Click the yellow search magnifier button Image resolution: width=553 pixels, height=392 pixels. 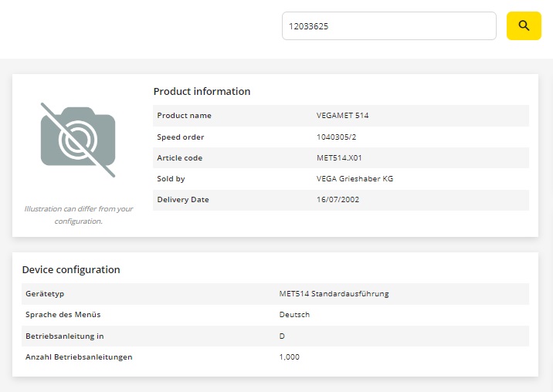524,25
